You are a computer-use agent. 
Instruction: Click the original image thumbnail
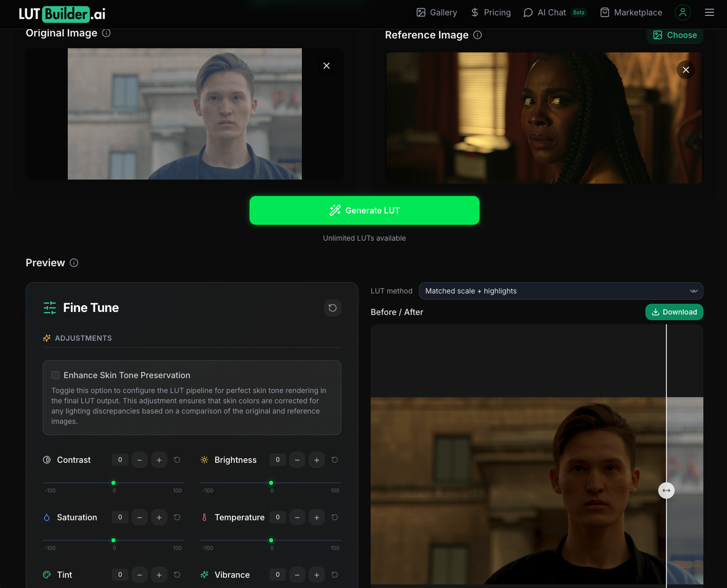pyautogui.click(x=185, y=114)
